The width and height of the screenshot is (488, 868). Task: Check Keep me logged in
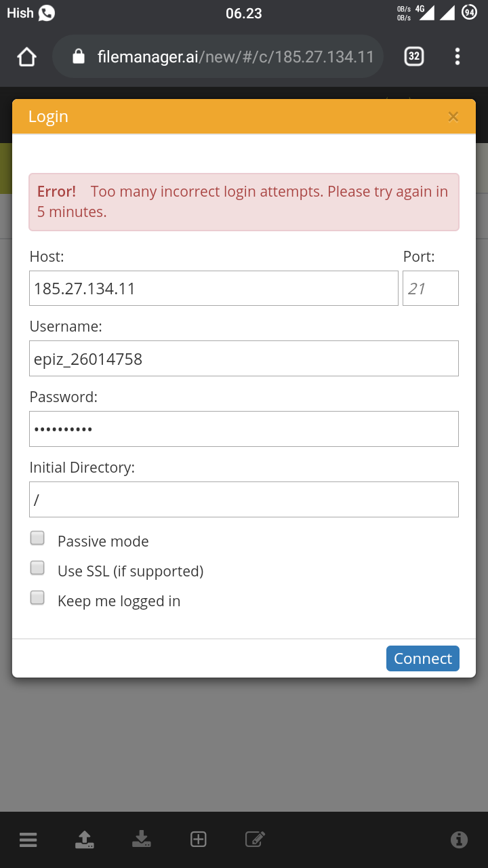coord(37,597)
